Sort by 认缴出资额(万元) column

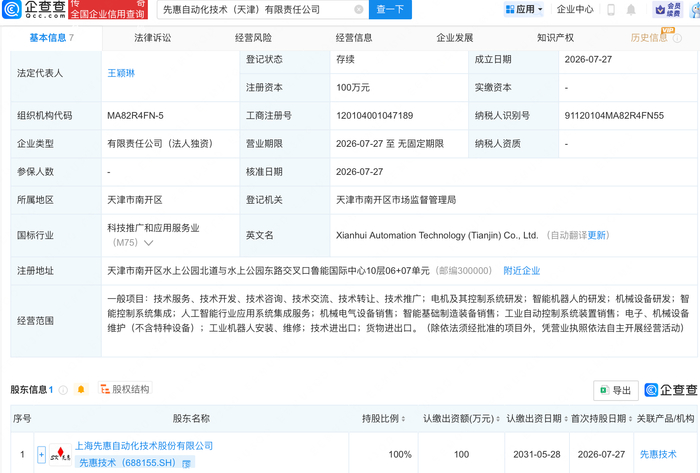point(498,419)
